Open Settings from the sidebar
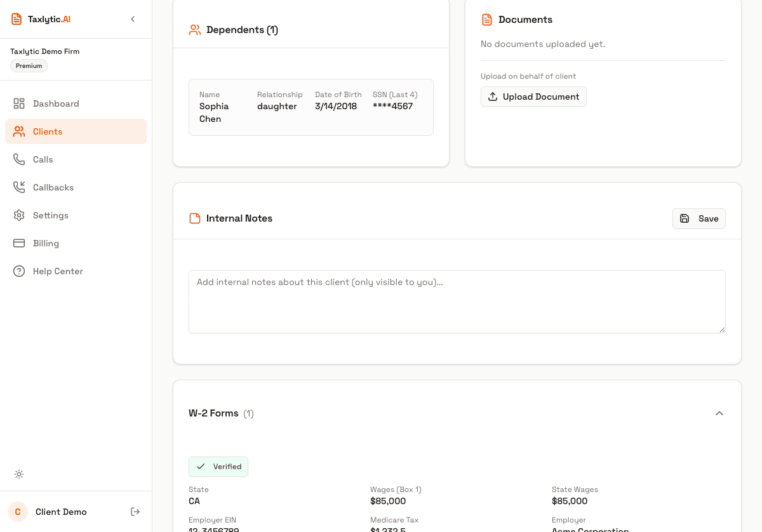 pos(50,215)
